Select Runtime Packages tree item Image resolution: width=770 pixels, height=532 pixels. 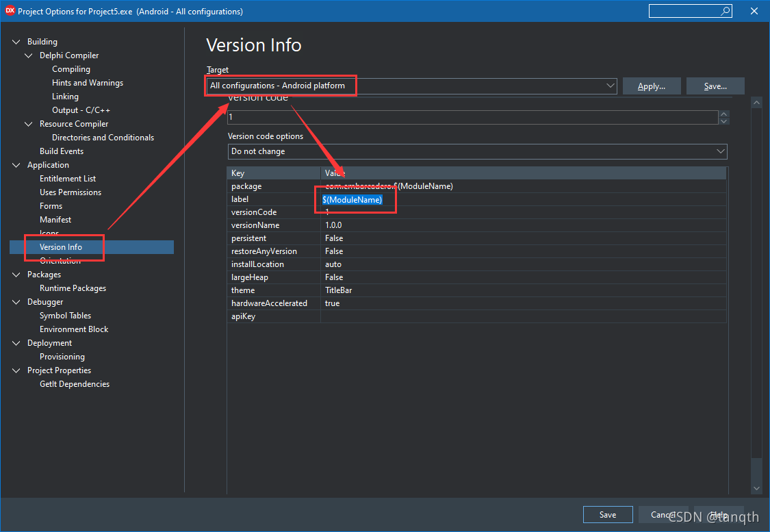[73, 288]
